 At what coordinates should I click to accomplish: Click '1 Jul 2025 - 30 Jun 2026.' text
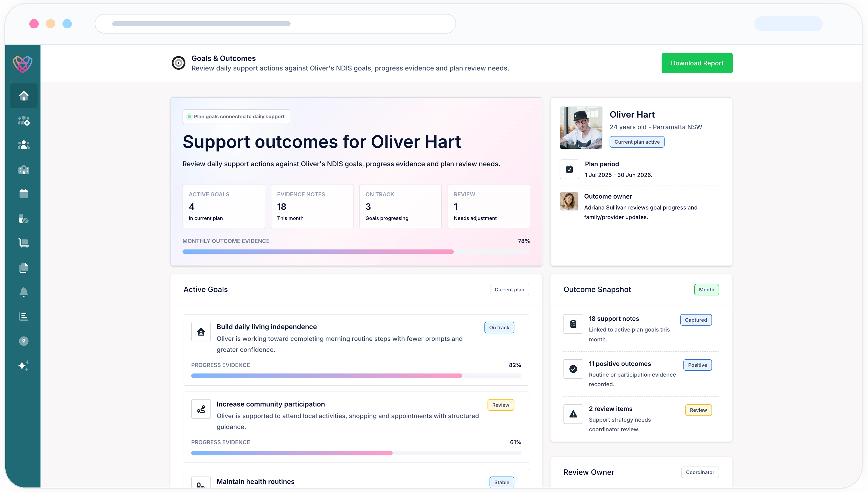619,175
